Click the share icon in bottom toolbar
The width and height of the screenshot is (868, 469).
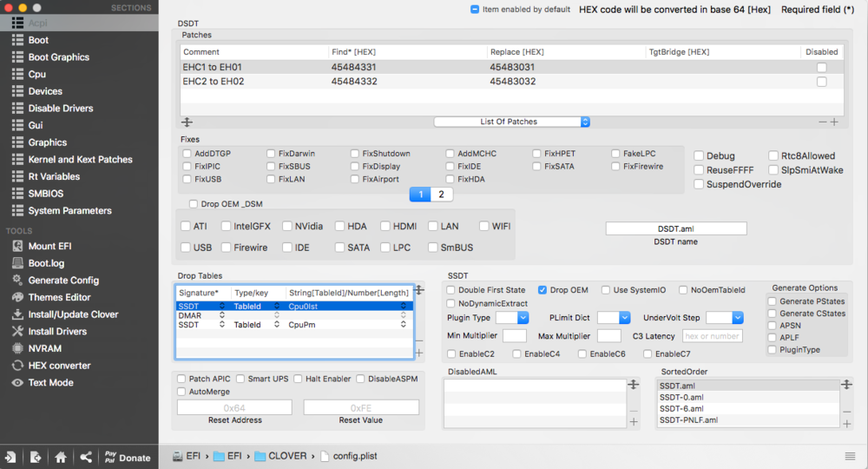click(x=86, y=458)
